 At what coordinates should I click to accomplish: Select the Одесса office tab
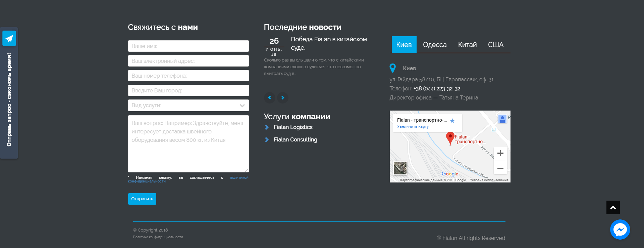pos(435,45)
